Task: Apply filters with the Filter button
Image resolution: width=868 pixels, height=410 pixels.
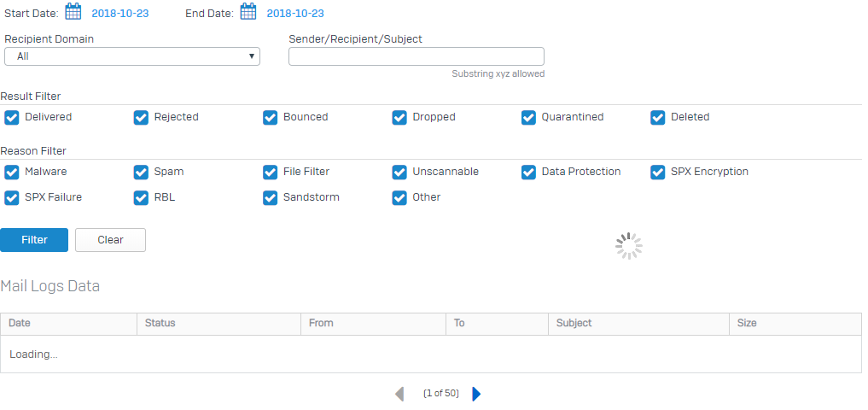Action: [x=34, y=240]
